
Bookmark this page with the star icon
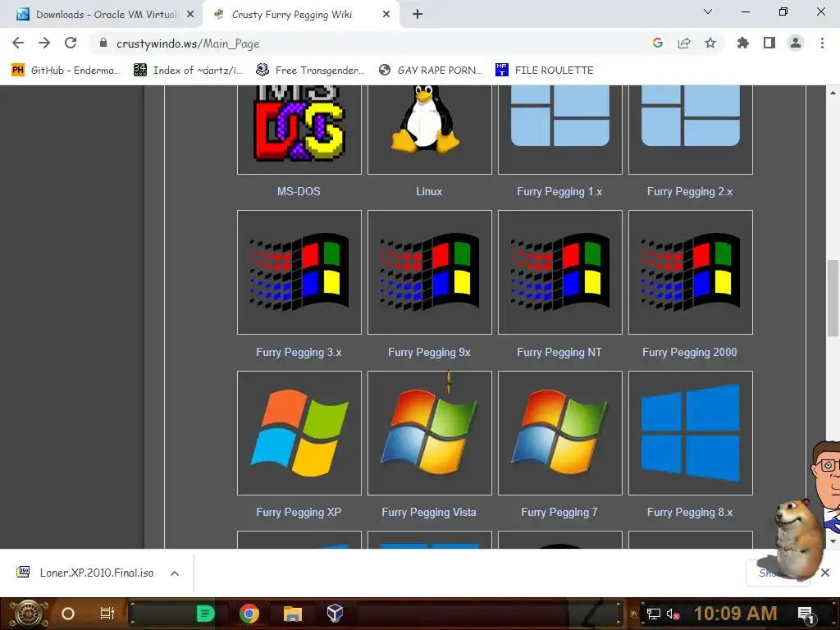[x=710, y=43]
